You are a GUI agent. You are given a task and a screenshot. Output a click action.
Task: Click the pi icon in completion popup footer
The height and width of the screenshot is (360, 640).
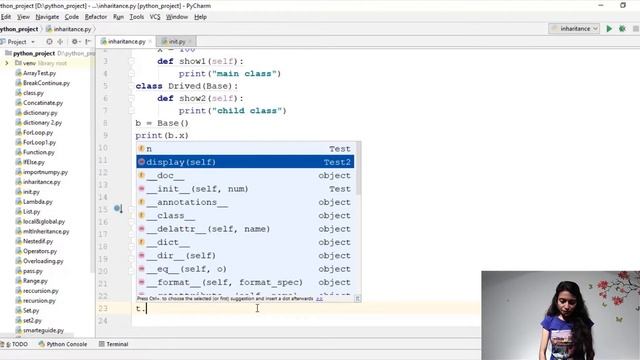(x=357, y=299)
